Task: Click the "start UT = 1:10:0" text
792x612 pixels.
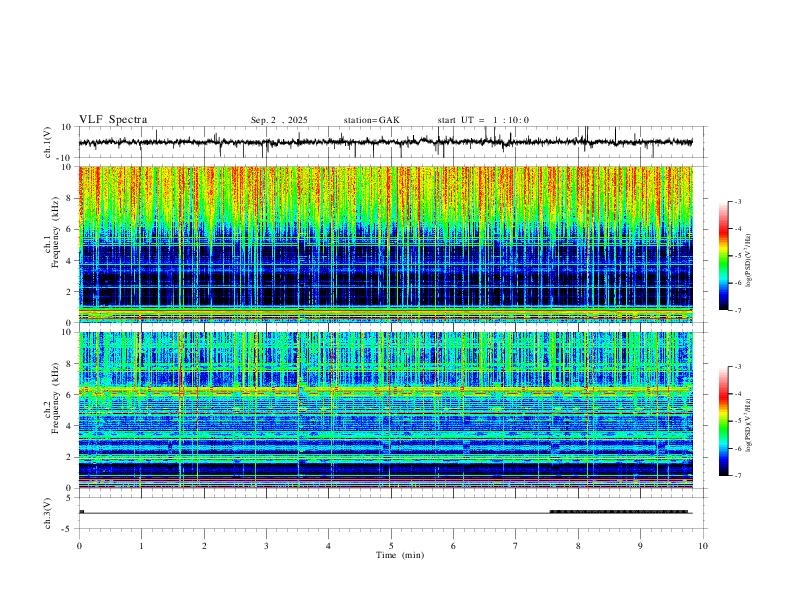Action: [x=483, y=120]
